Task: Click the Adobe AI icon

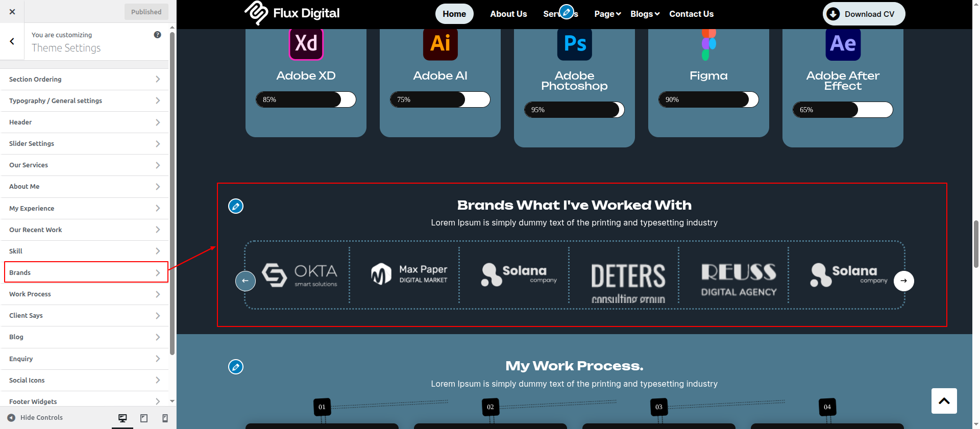Action: [x=440, y=43]
